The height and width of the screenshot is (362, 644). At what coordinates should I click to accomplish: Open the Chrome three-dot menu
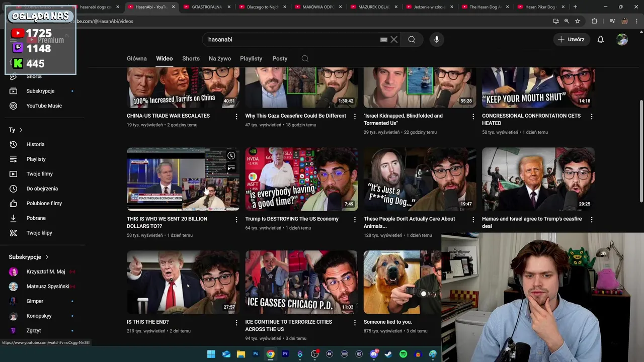coord(636,21)
